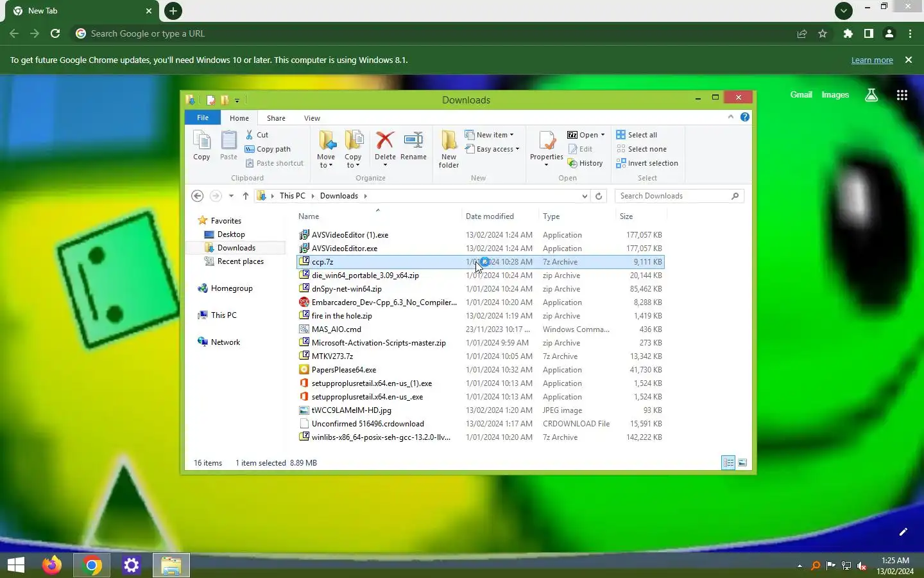Open the Easy access dropdown
The width and height of the screenshot is (924, 578).
coord(492,149)
